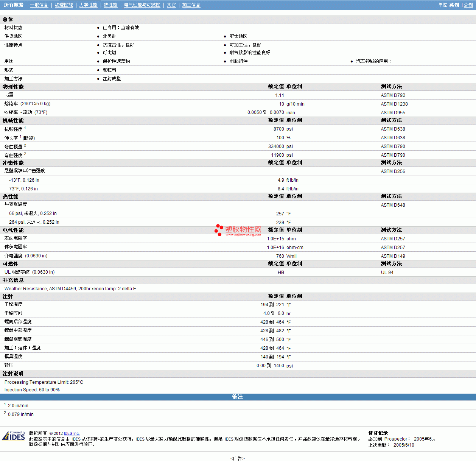Image resolution: width=476 pixels, height=461 pixels.
Task: Click footnote 2 superscript beside 弯曲模量
Action: pyautogui.click(x=25, y=145)
